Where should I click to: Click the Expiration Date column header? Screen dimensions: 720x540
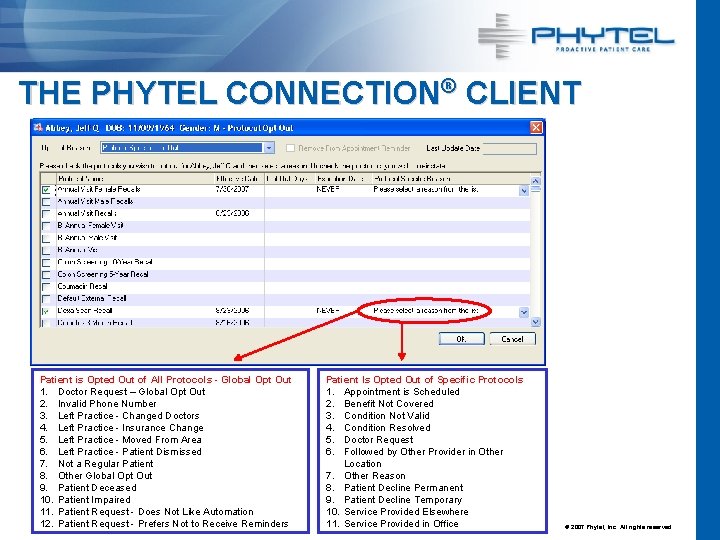[x=343, y=179]
